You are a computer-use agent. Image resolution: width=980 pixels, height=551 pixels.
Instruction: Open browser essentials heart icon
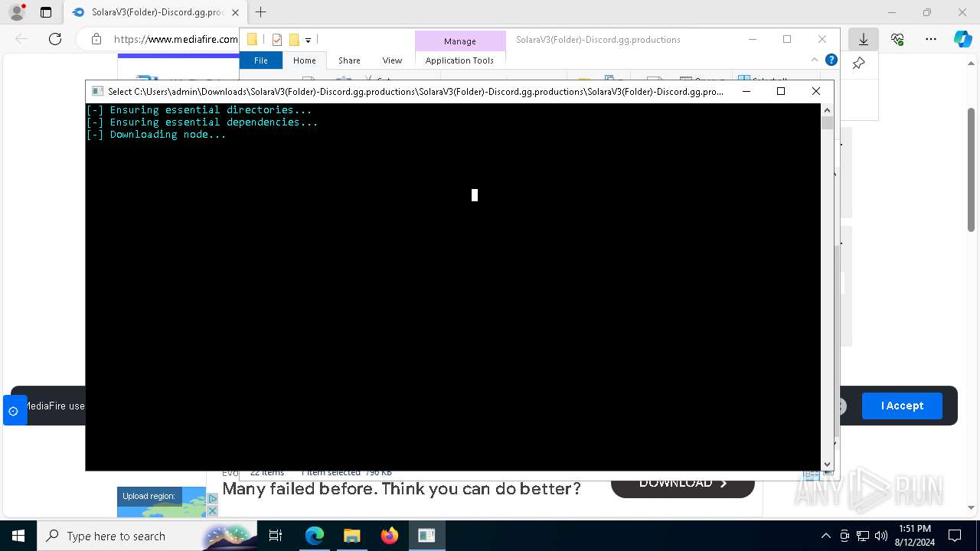coord(897,39)
